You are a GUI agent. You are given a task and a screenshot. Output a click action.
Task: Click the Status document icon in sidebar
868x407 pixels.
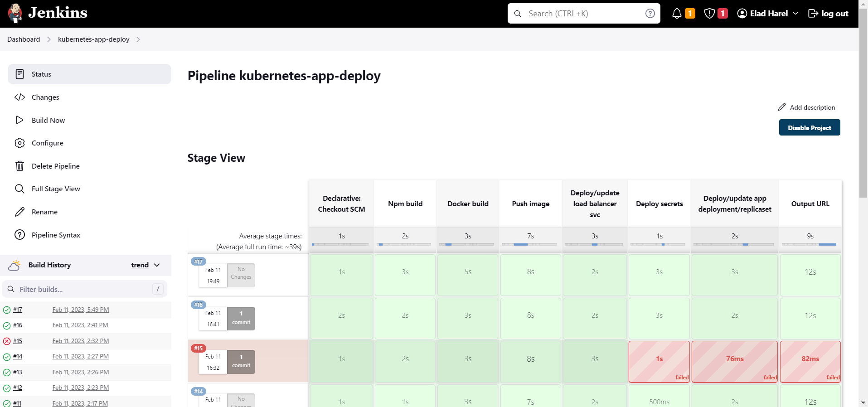[19, 74]
